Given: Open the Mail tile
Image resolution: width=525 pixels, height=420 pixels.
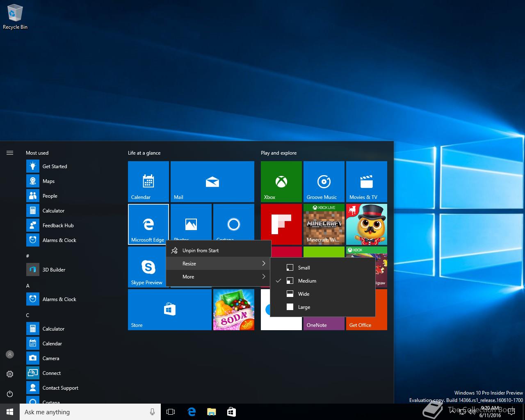Looking at the screenshot, I should click(x=212, y=181).
